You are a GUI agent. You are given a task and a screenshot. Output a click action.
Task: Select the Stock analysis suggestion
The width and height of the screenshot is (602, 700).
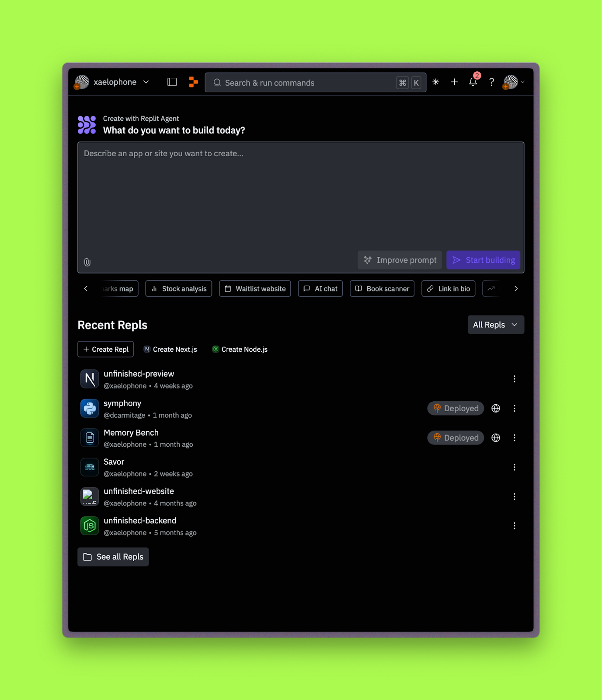(179, 289)
